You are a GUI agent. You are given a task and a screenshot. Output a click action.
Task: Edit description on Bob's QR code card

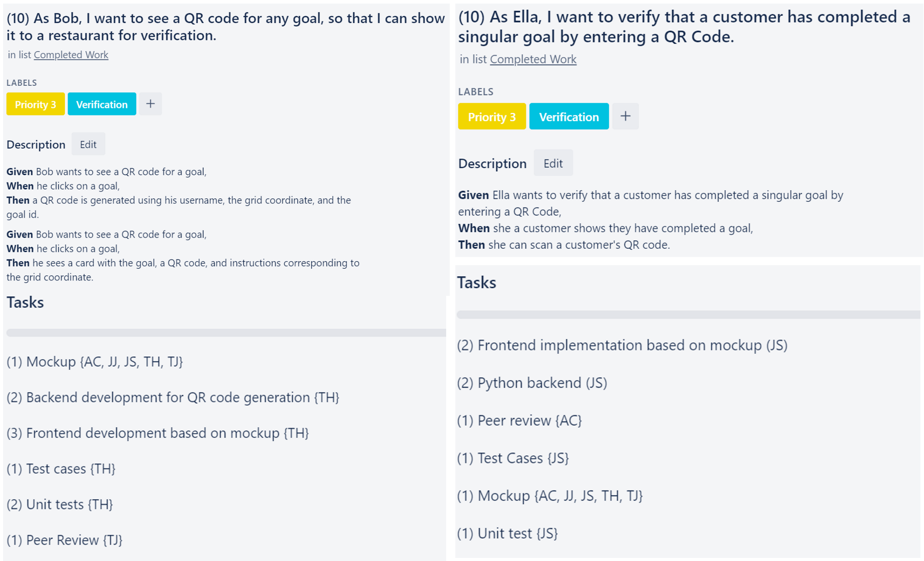click(88, 144)
